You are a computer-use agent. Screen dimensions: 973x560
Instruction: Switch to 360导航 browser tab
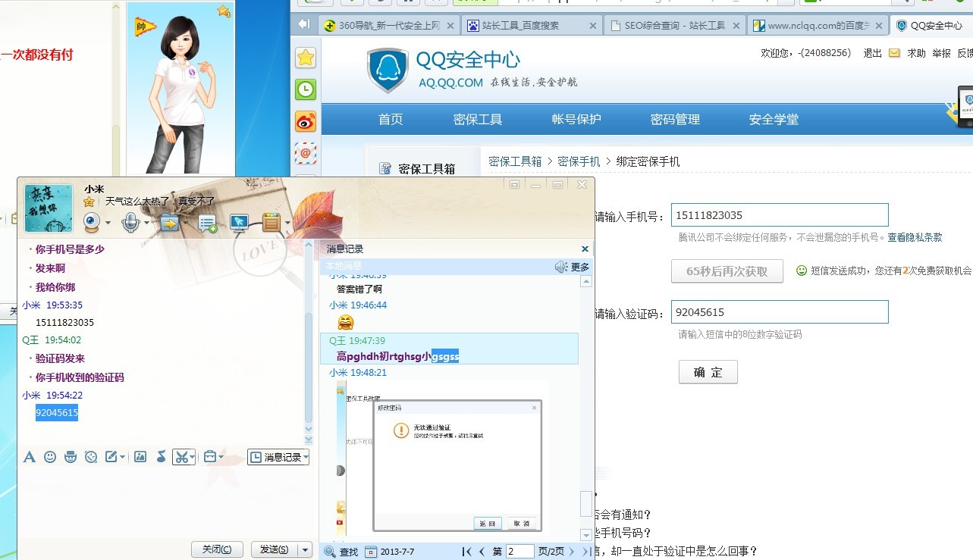[x=388, y=25]
